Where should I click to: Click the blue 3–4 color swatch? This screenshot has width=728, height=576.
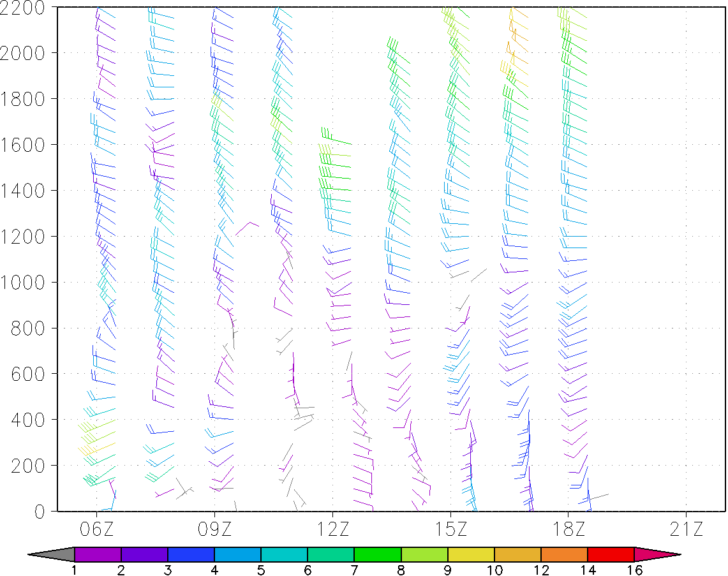191,554
